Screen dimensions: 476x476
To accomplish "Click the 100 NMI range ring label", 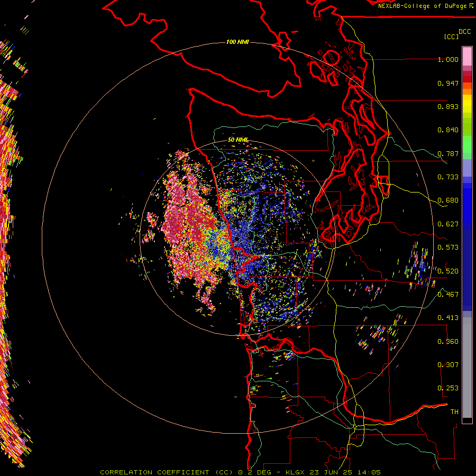I will (x=237, y=42).
